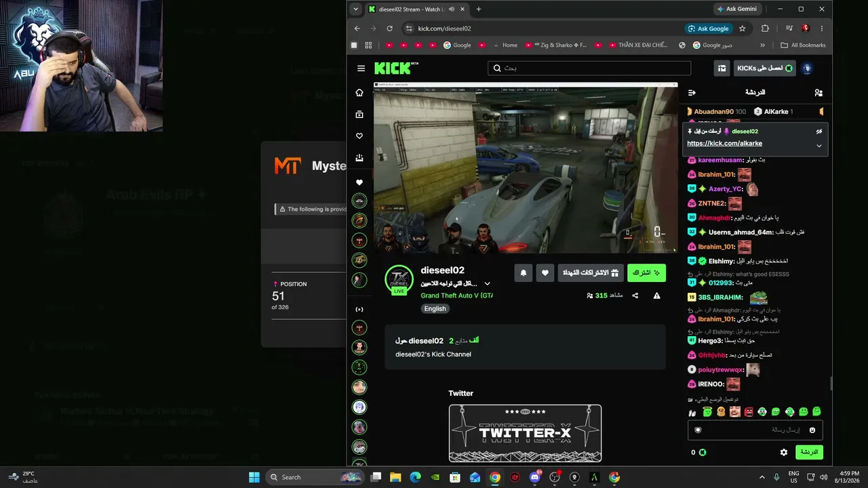Screen dimensions: 868x488
Task: Open Following heart icon in Kick sidebar
Action: (x=359, y=136)
